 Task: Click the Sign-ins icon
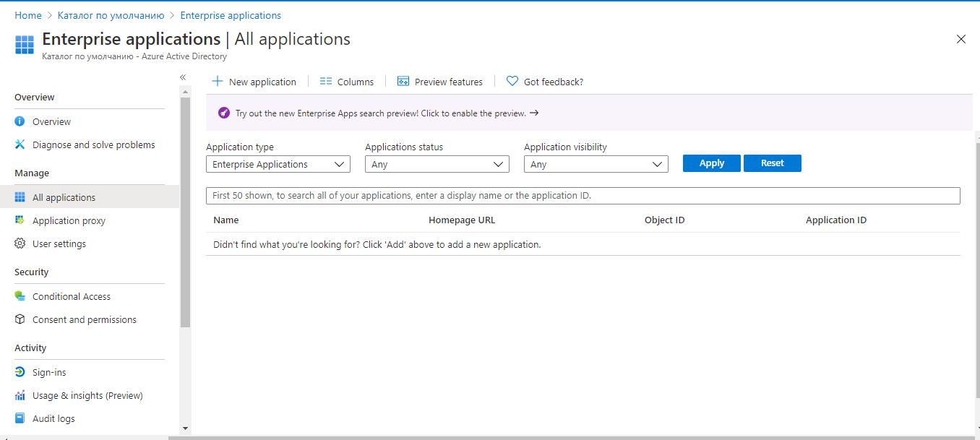point(20,372)
